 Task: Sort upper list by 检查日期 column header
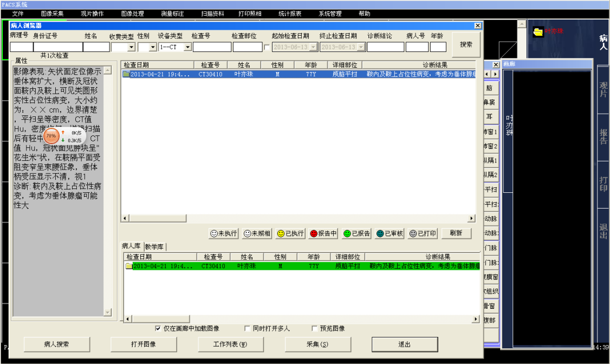point(158,65)
